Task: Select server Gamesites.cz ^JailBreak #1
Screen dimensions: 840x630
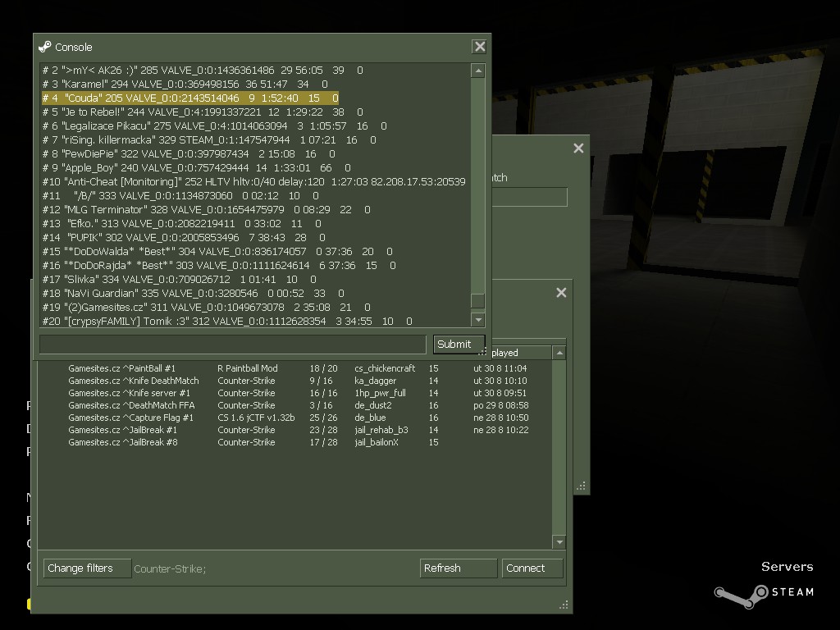Action: [294, 430]
